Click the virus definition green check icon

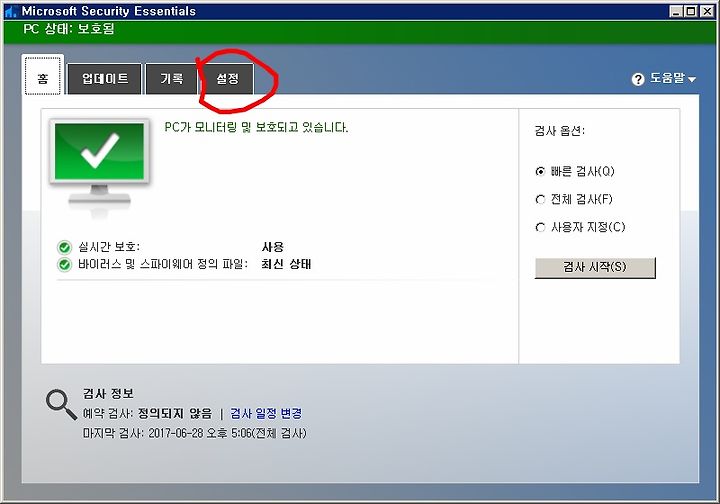click(x=64, y=265)
